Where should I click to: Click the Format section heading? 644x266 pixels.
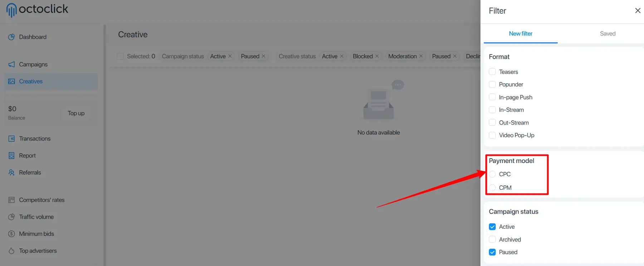[x=499, y=57]
